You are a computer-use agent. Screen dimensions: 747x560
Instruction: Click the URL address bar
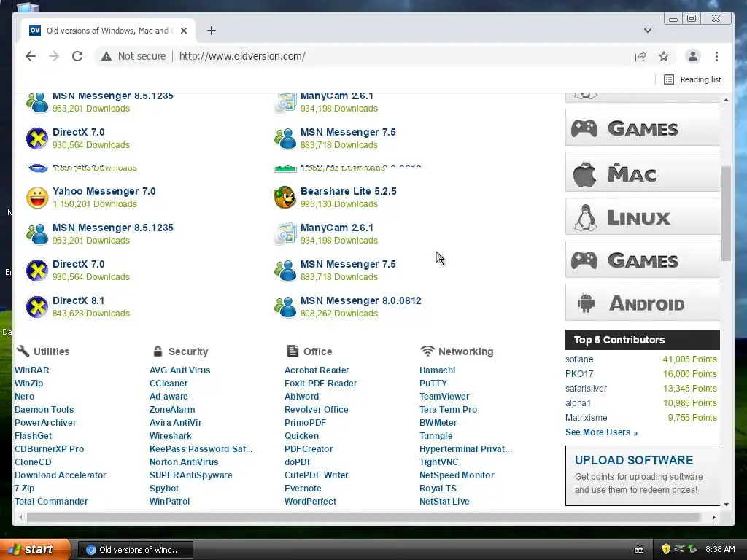pos(242,56)
